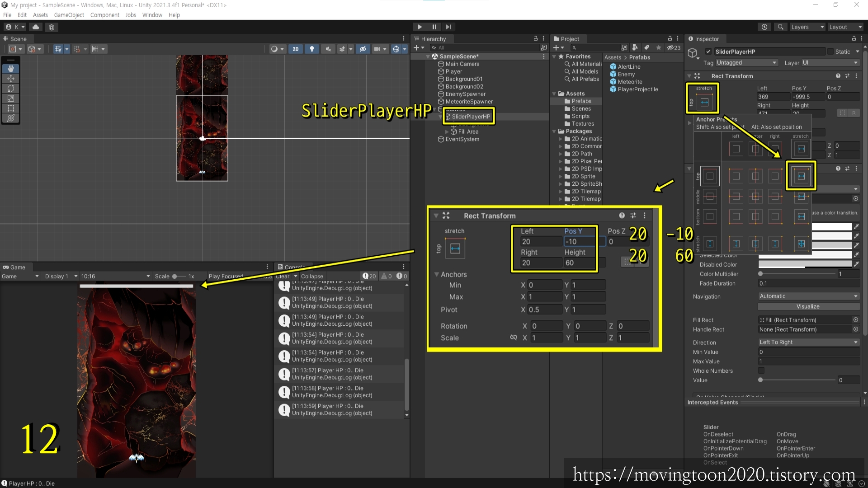Select the Hand view tool

coord(11,69)
